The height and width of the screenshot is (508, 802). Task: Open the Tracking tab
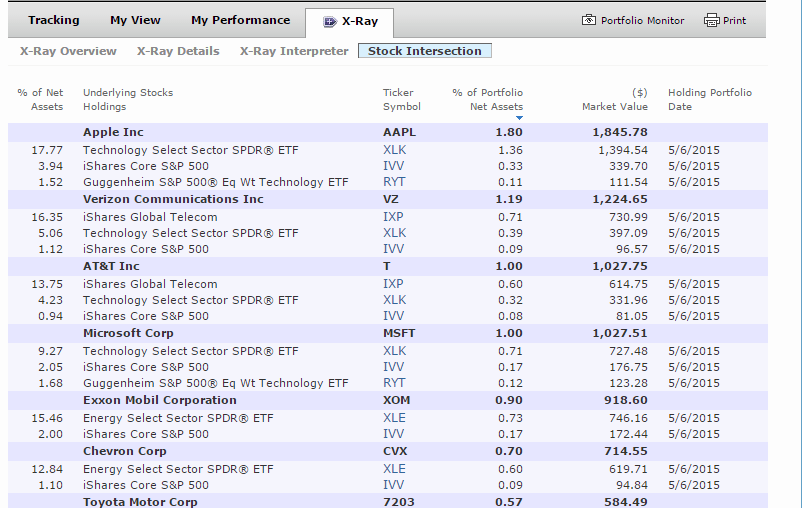pos(54,20)
